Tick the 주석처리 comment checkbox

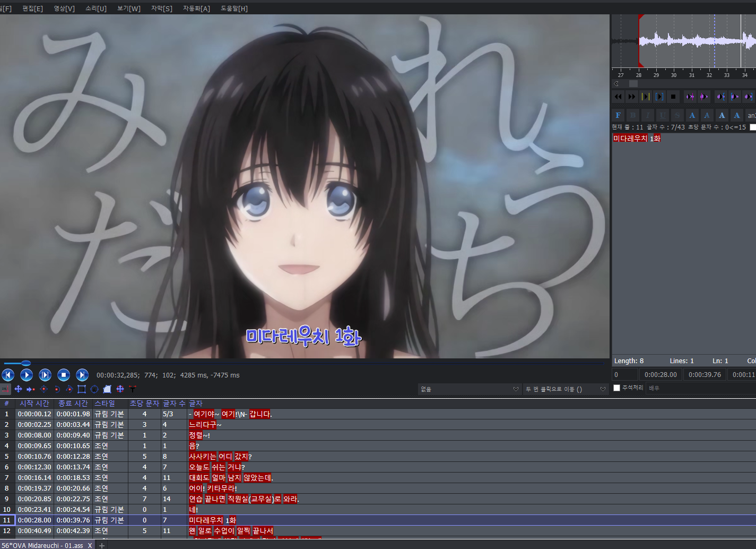coord(616,388)
